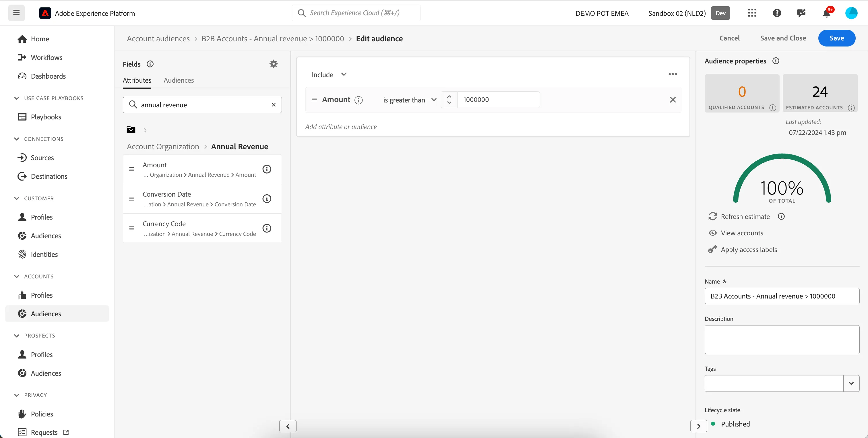The width and height of the screenshot is (868, 438).
Task: Collapse properties panel with right arrow
Action: [699, 426]
